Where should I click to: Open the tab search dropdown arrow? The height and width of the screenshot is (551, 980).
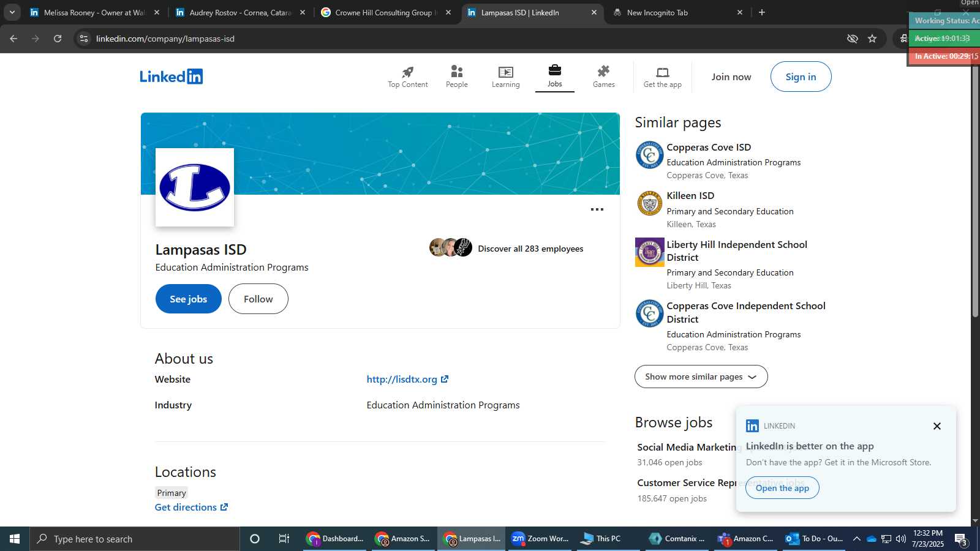click(x=12, y=12)
